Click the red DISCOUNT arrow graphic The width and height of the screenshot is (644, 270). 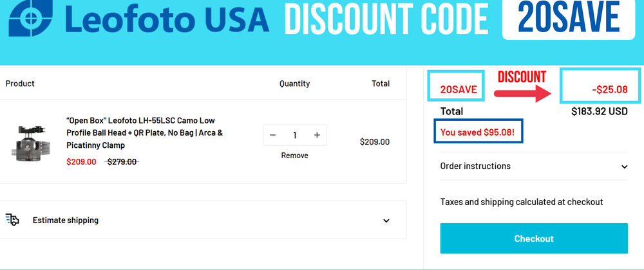(522, 93)
